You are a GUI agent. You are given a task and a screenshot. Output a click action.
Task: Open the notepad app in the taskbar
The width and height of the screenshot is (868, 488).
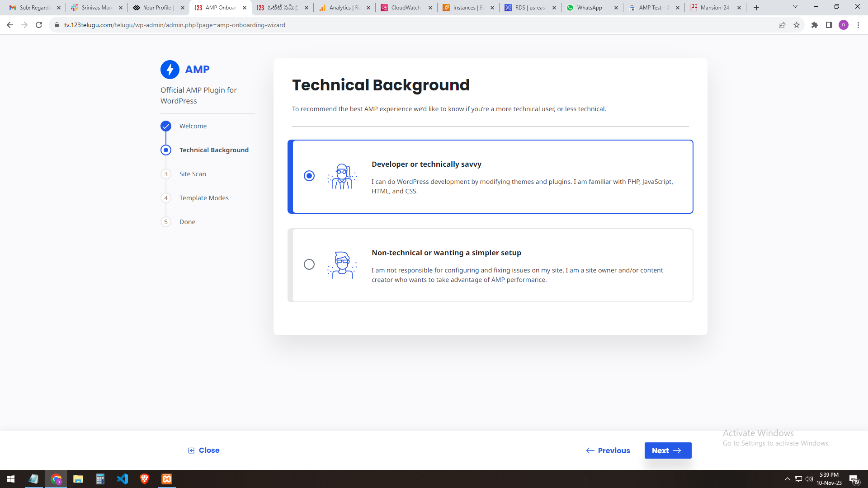(33, 479)
